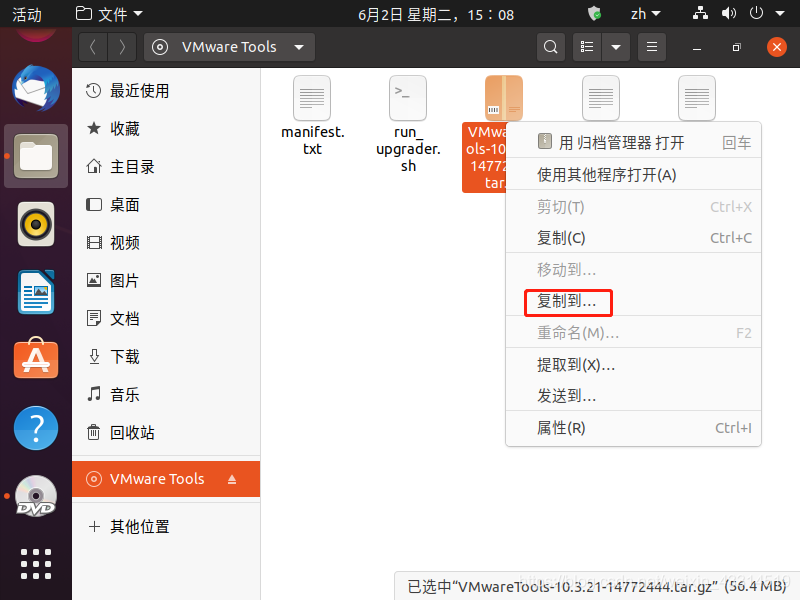Click the disabled 剪切(T) entry
This screenshot has width=800, height=600.
[x=633, y=207]
